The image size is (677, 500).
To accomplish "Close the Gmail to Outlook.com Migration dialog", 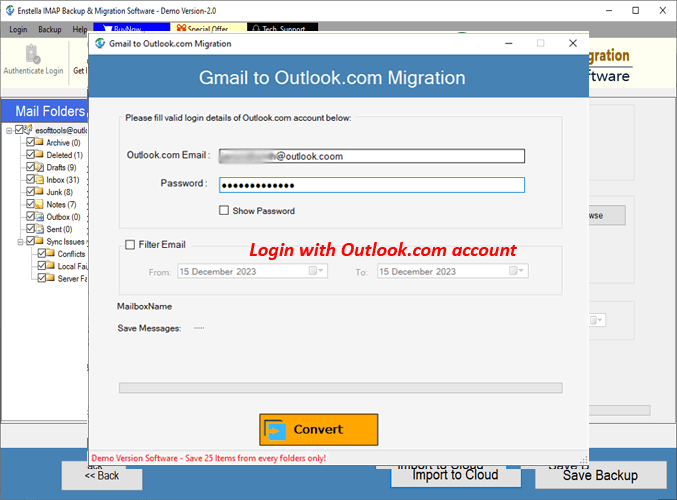I will (x=573, y=43).
